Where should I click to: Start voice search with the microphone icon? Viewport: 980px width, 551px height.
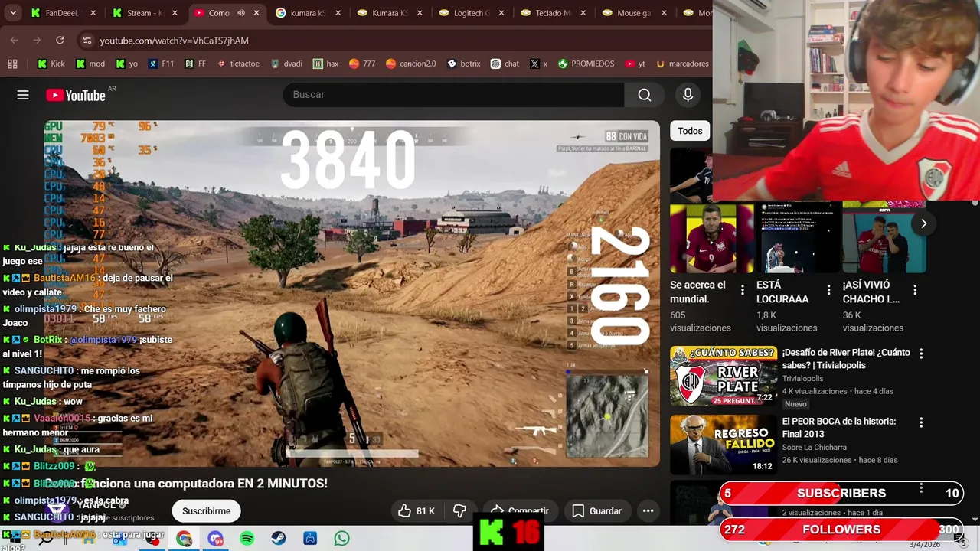point(688,95)
